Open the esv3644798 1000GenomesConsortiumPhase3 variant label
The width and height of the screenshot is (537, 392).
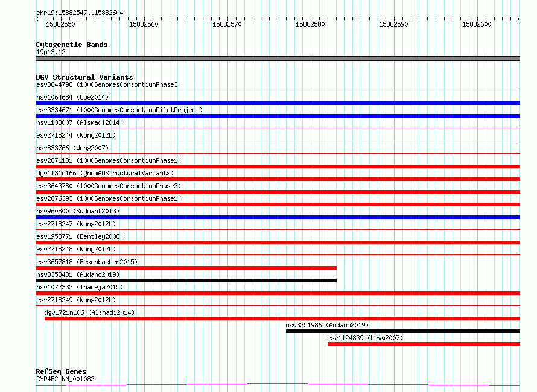109,84
